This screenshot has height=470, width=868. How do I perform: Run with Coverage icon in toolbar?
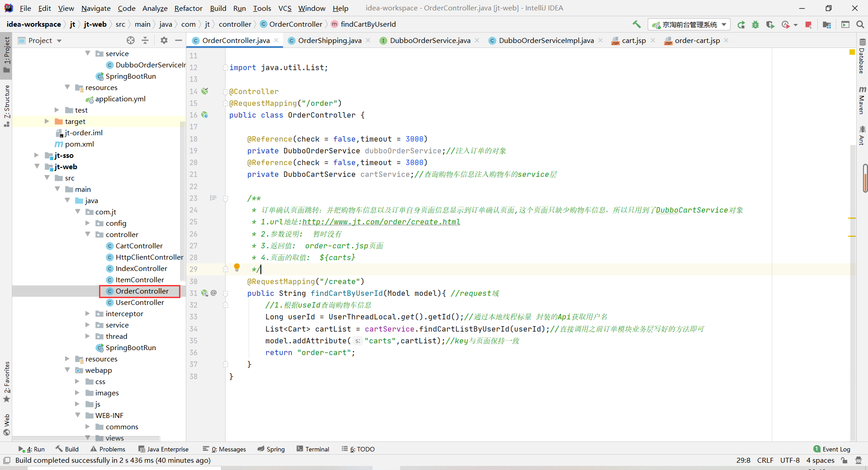pyautogui.click(x=770, y=24)
